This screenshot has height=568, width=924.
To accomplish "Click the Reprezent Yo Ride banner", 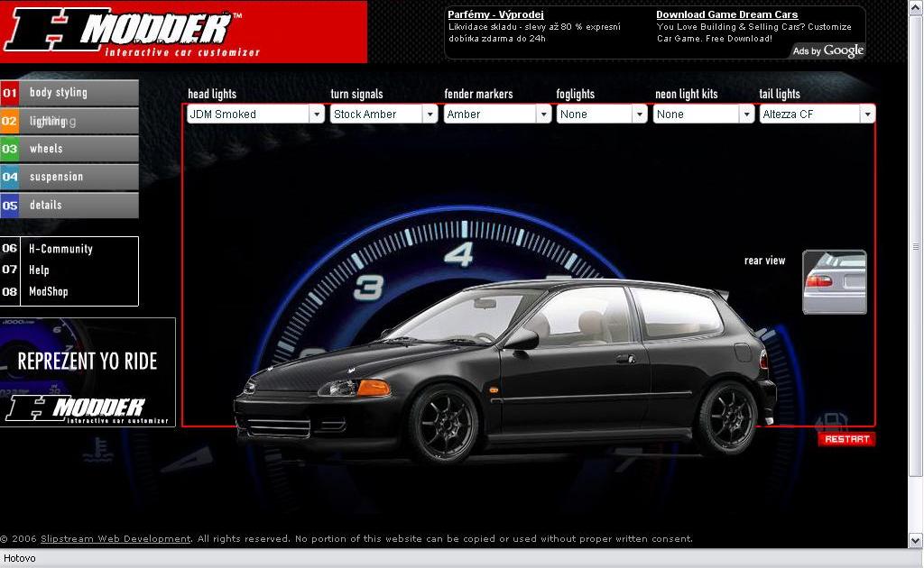I will (x=88, y=371).
